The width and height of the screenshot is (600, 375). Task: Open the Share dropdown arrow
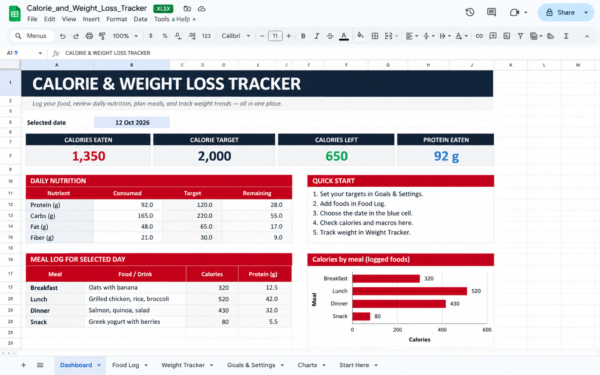point(586,12)
